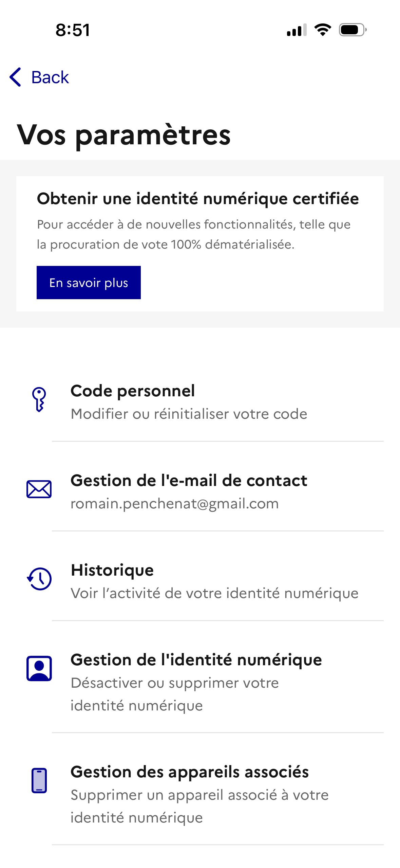400x868 pixels.
Task: Tap the Wi-Fi status icon
Action: click(x=323, y=30)
